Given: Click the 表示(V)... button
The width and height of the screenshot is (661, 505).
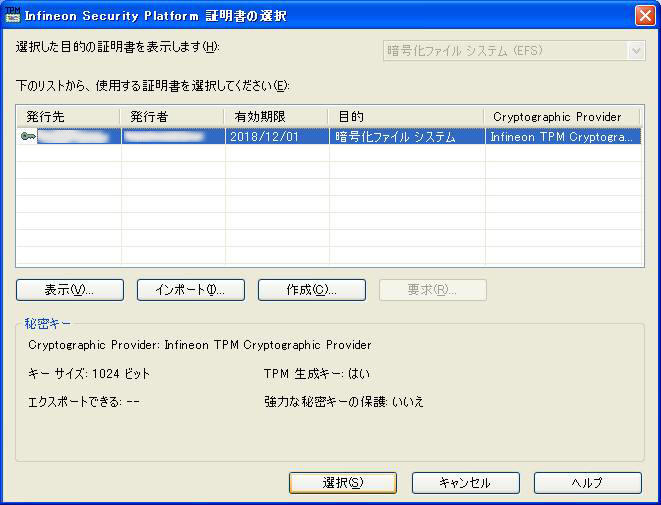Looking at the screenshot, I should (70, 290).
